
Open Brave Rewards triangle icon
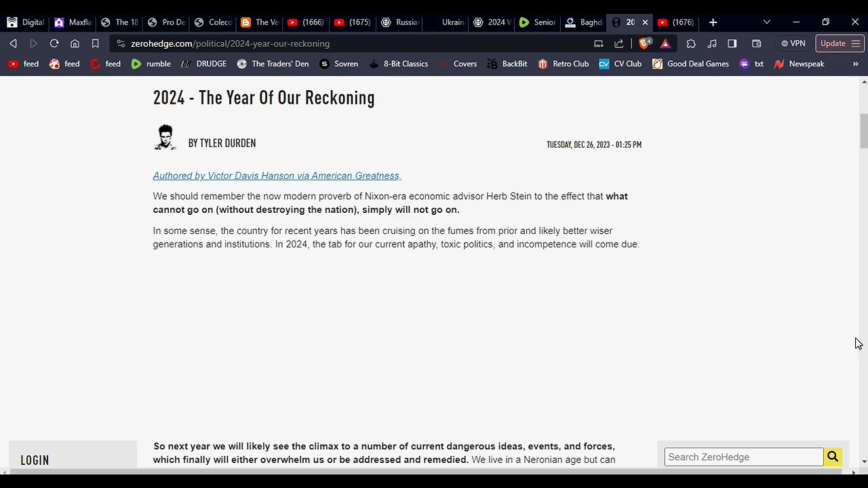tap(665, 43)
